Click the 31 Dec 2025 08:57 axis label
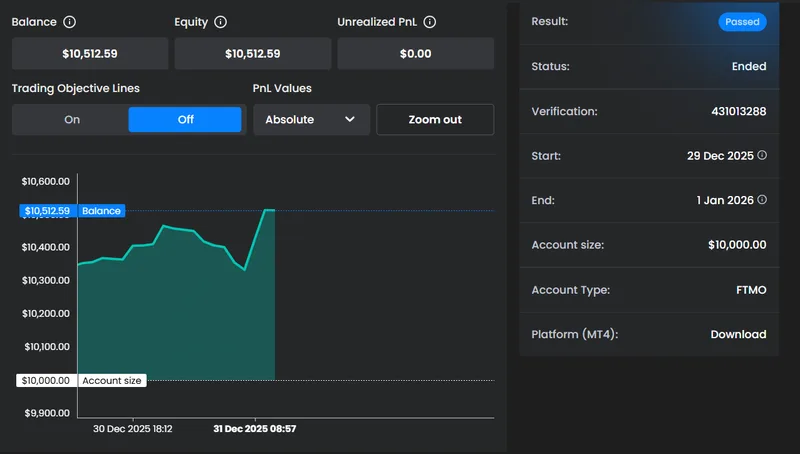 (x=255, y=429)
